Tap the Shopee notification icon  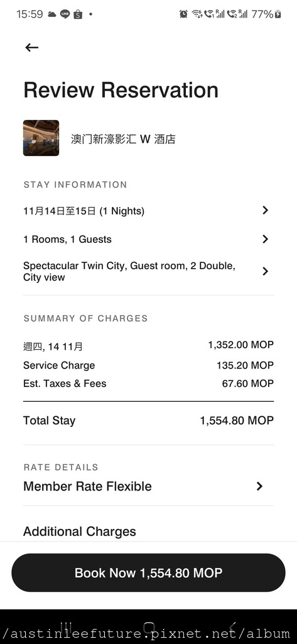(x=78, y=14)
